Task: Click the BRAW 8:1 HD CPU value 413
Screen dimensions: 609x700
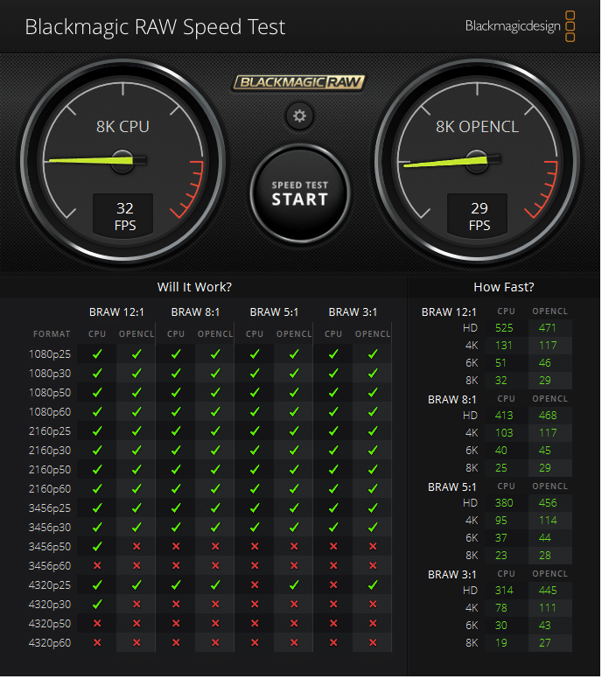Action: (504, 416)
